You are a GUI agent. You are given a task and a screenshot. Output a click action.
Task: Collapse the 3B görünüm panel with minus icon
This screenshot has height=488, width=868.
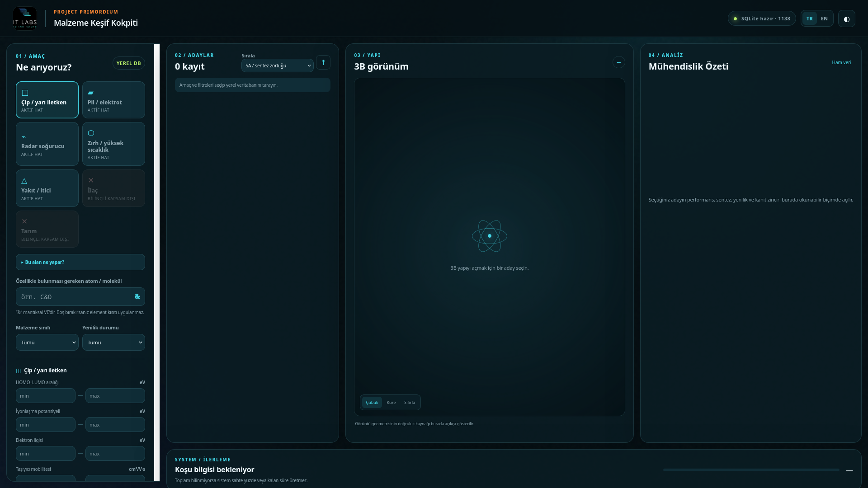point(618,62)
